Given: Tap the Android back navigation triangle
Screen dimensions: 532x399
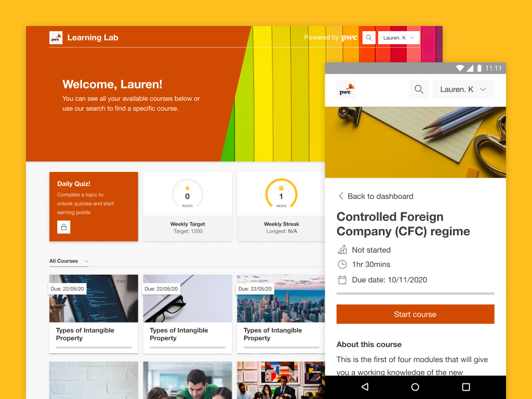Looking at the screenshot, I should pos(365,387).
